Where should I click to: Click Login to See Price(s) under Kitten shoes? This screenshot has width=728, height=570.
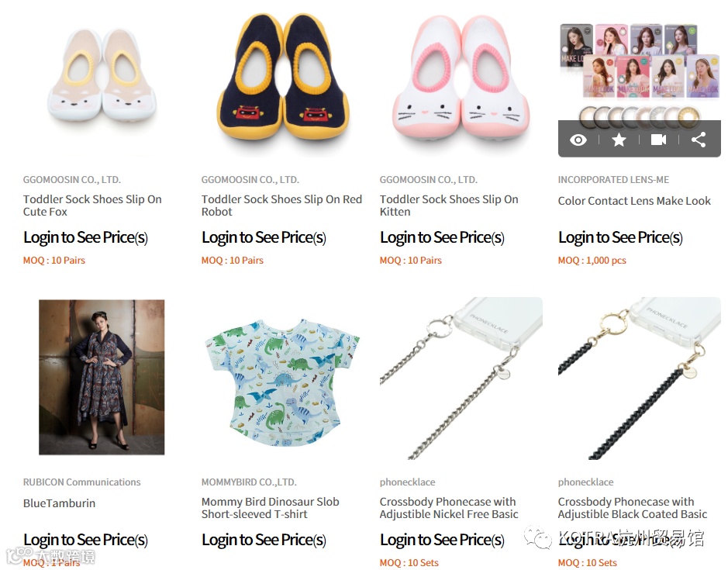[442, 237]
